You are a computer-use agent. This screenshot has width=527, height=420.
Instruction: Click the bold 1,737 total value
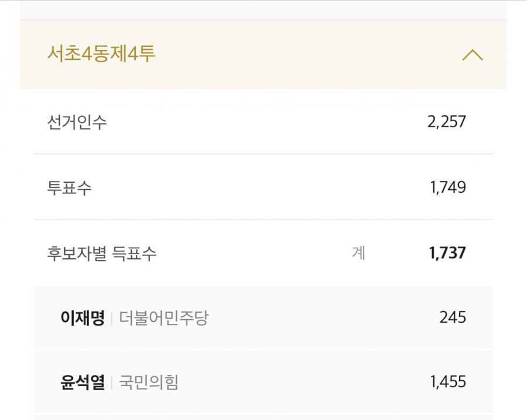click(x=447, y=253)
